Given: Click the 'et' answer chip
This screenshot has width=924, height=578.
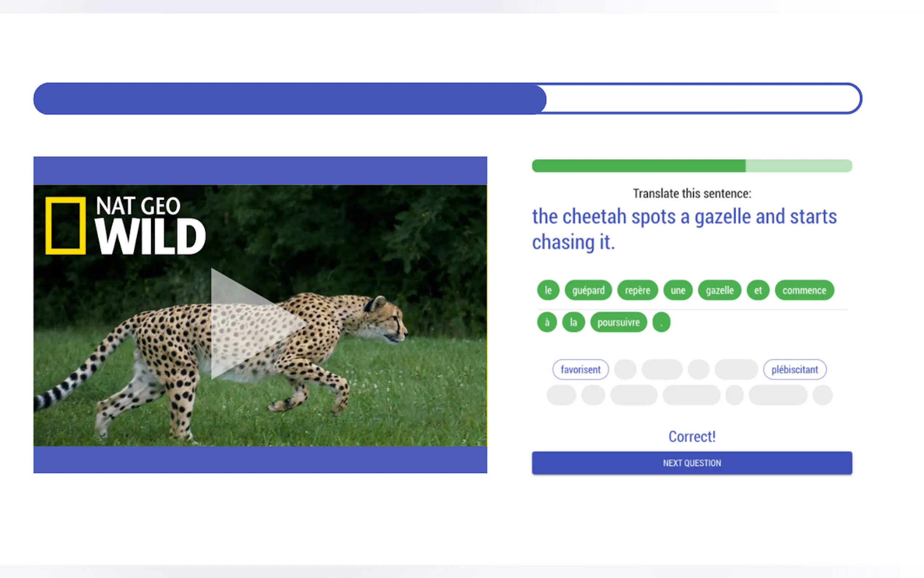Looking at the screenshot, I should [757, 290].
